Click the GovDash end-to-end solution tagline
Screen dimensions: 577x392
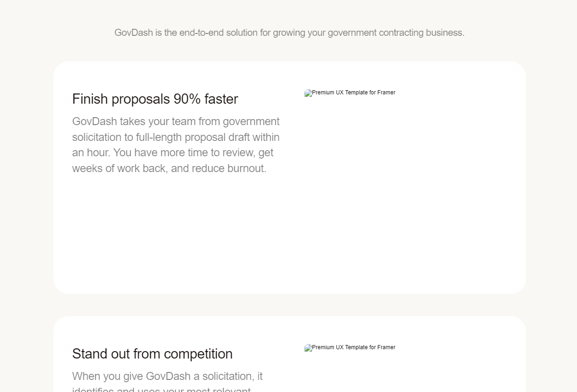(289, 33)
